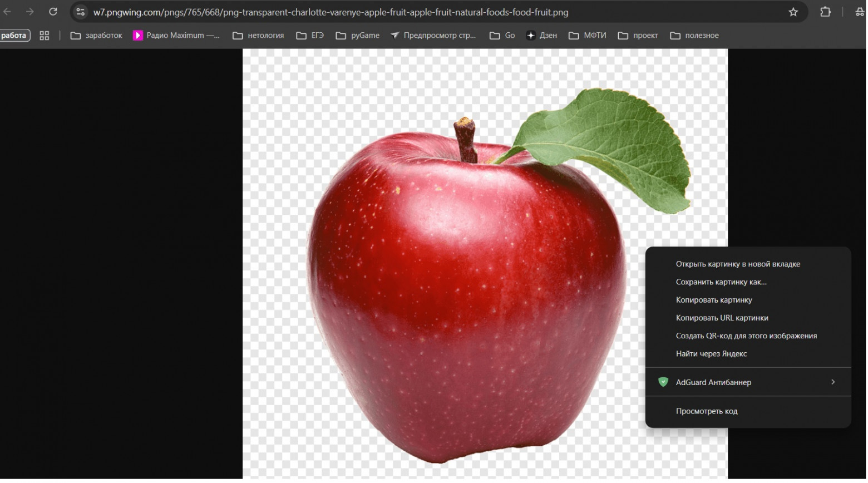The width and height of the screenshot is (868, 483).
Task: Click the browser forward arrow
Action: (30, 12)
